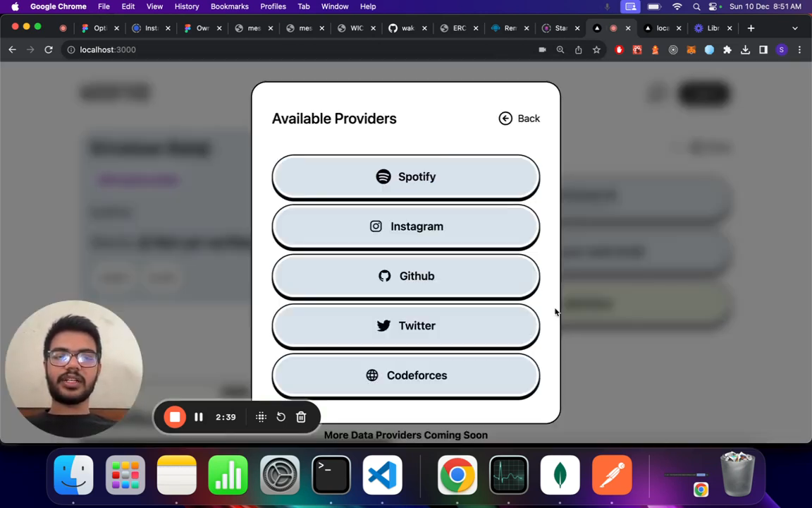Open the Chrome profile 'S' avatar

coord(782,50)
